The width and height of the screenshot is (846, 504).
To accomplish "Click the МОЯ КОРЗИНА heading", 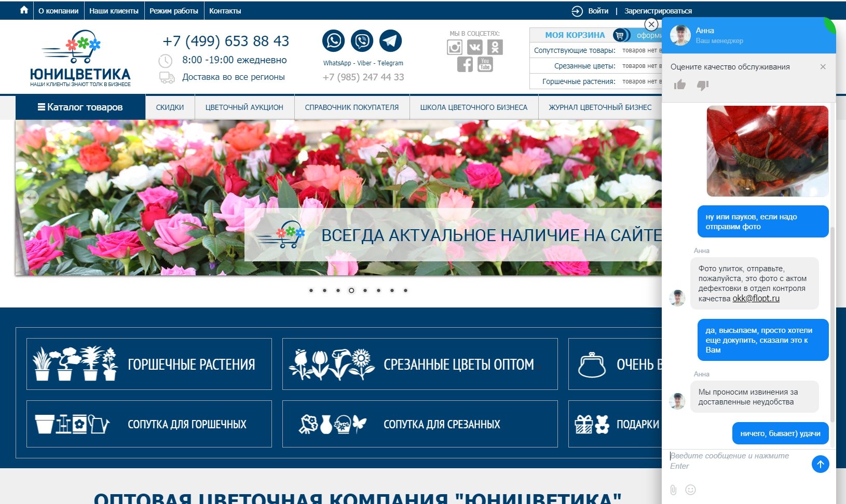I will (575, 35).
